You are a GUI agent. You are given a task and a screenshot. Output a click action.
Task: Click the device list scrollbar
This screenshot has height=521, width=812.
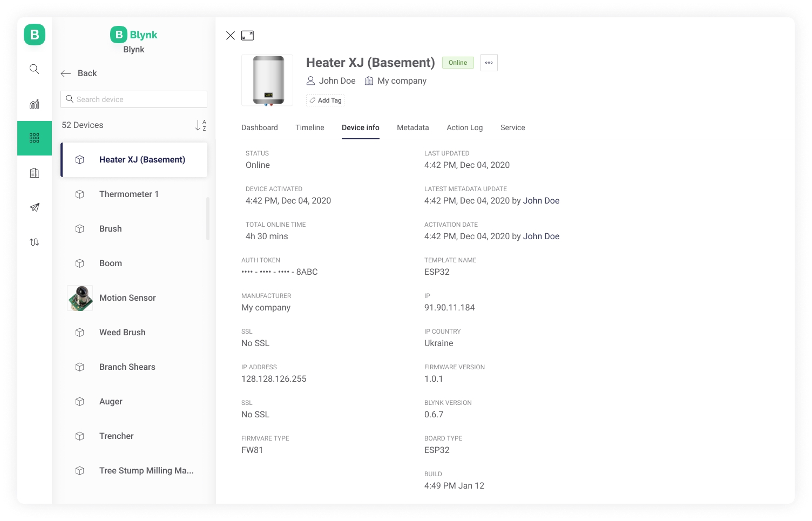click(x=208, y=218)
